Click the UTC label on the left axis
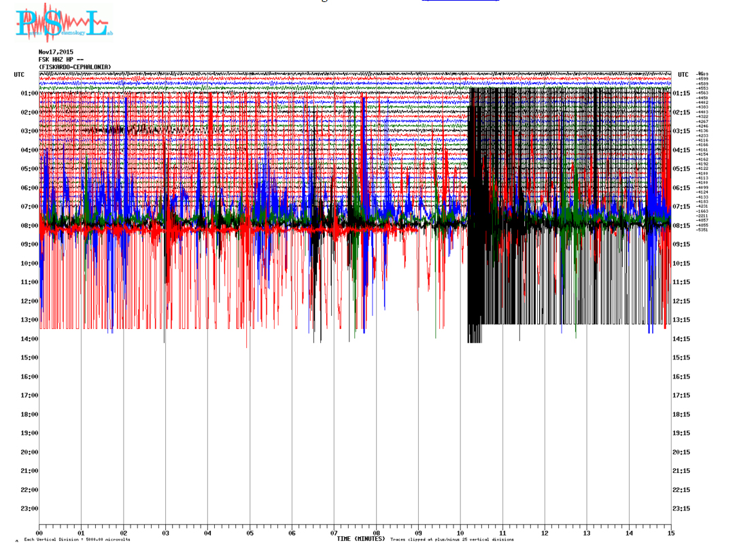Viewport: 754px width, 560px height. pyautogui.click(x=19, y=74)
